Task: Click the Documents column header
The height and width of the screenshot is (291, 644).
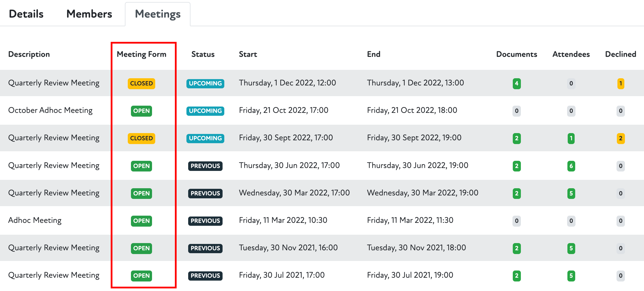Action: pyautogui.click(x=517, y=54)
